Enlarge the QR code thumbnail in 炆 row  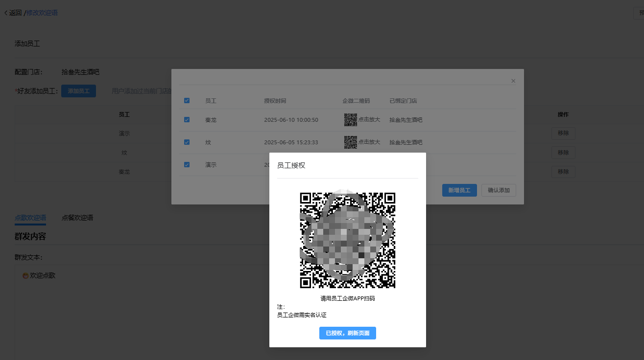[x=350, y=142]
